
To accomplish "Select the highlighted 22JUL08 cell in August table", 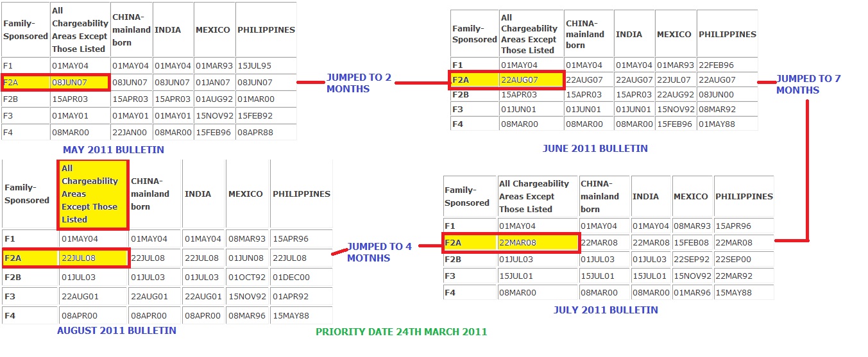I will pos(92,258).
